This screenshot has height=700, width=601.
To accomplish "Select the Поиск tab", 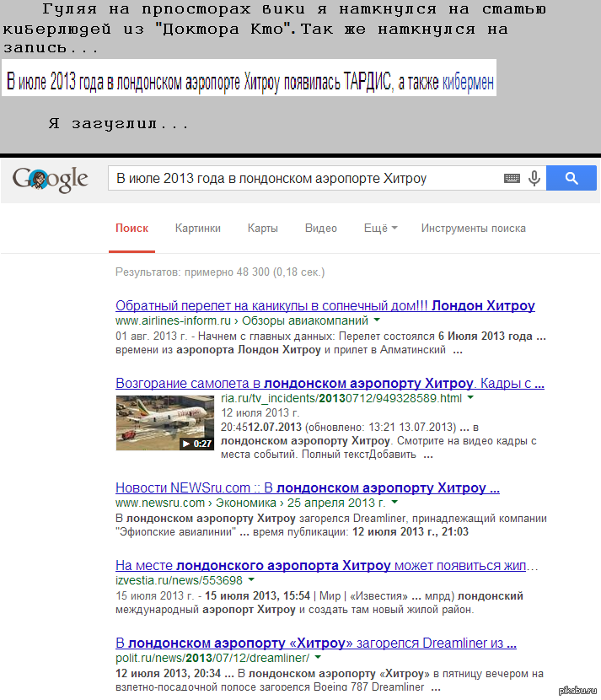I will click(131, 228).
